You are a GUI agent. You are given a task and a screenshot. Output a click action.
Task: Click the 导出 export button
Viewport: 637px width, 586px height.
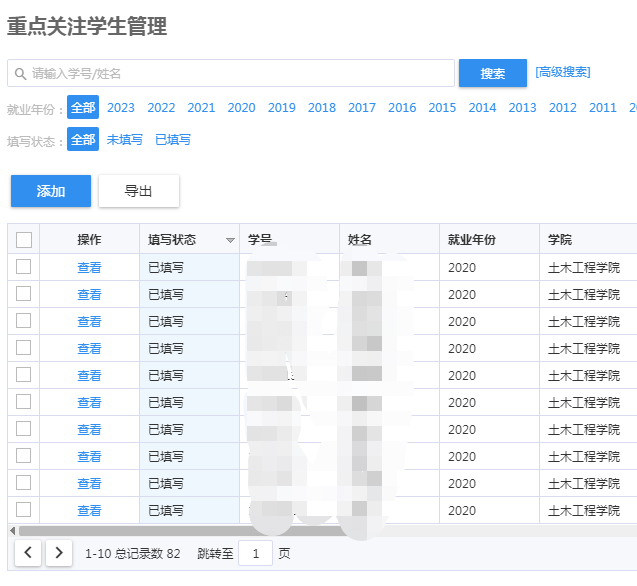click(x=138, y=191)
